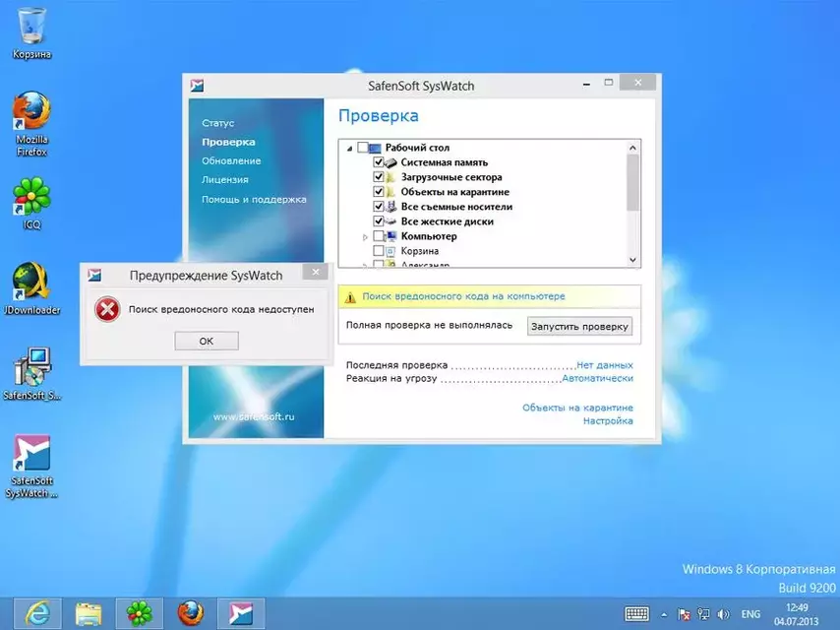Expand the Компьютер tree node

click(365, 236)
